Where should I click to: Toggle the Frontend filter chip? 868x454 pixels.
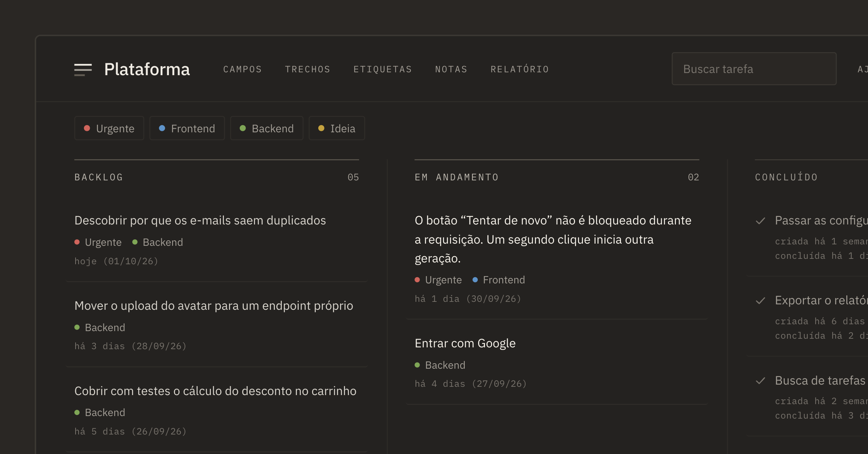pyautogui.click(x=187, y=128)
